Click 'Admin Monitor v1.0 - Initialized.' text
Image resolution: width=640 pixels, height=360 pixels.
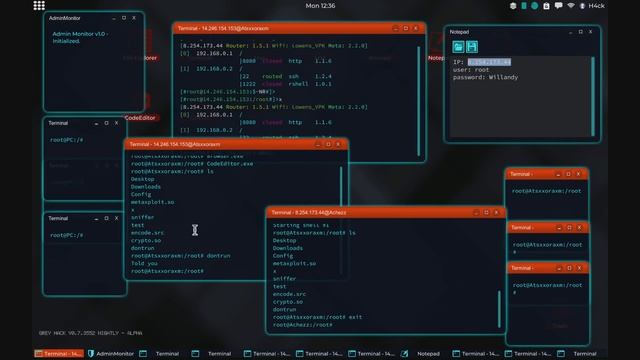pyautogui.click(x=80, y=38)
